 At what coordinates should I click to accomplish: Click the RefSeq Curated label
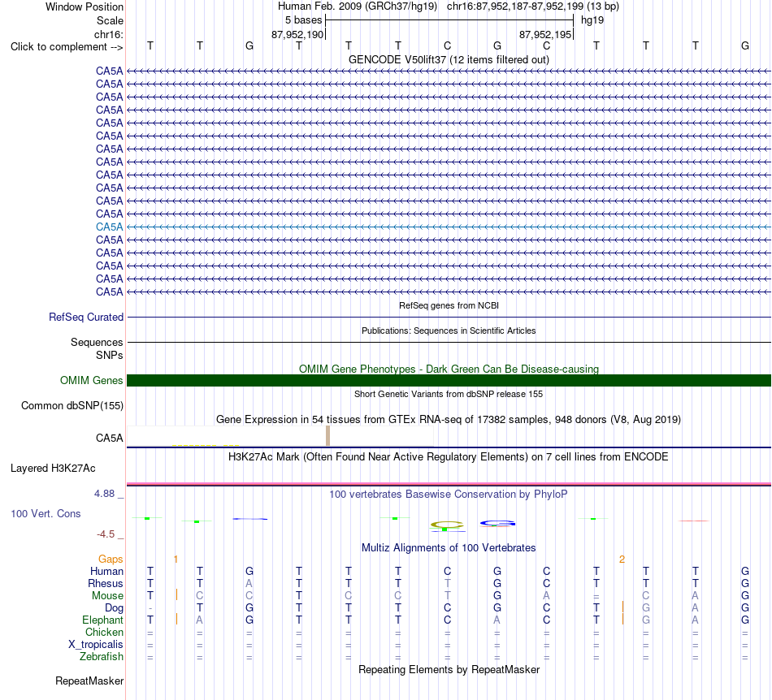pyautogui.click(x=86, y=318)
